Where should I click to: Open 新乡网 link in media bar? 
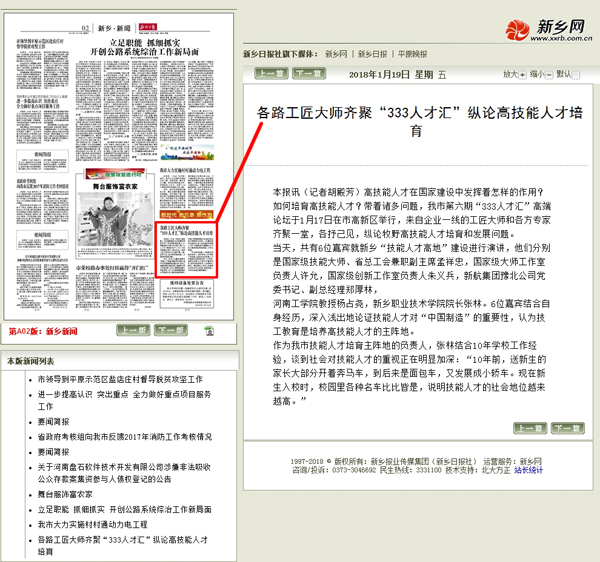coord(336,53)
